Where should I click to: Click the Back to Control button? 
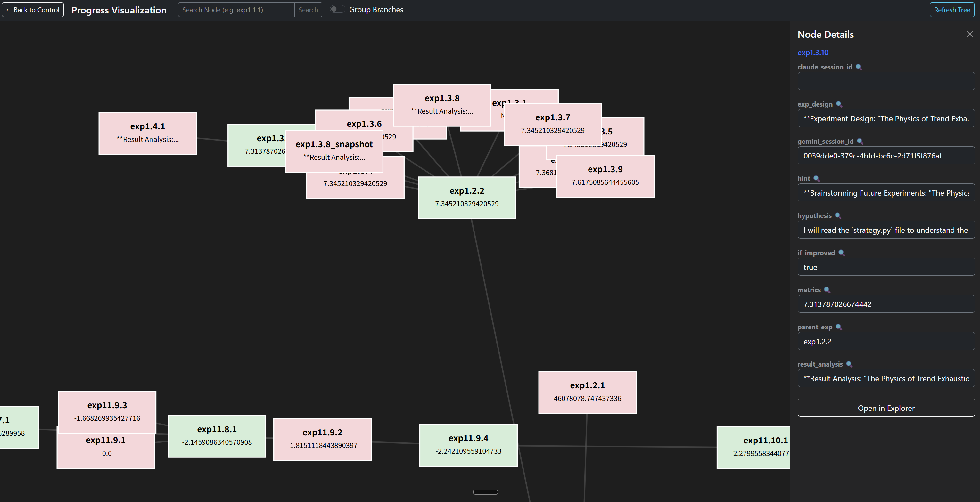click(32, 10)
